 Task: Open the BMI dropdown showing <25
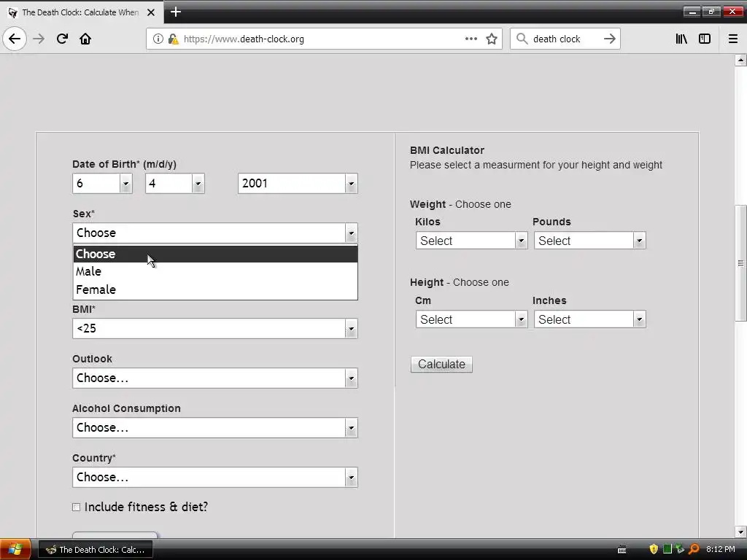coord(215,329)
